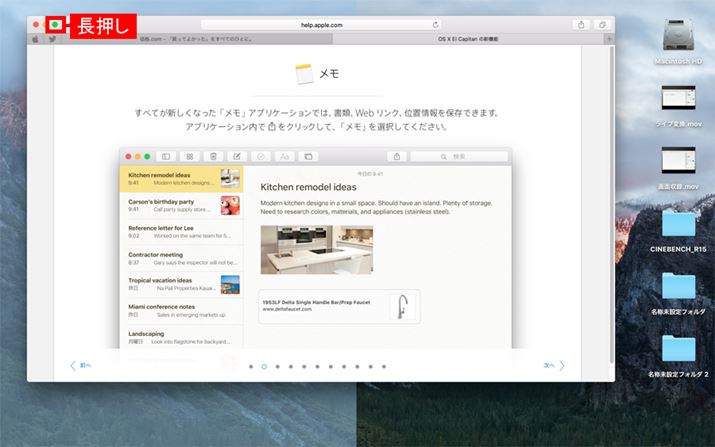The height and width of the screenshot is (447, 715).
Task: Select the last pagination dot
Action: [x=383, y=366]
